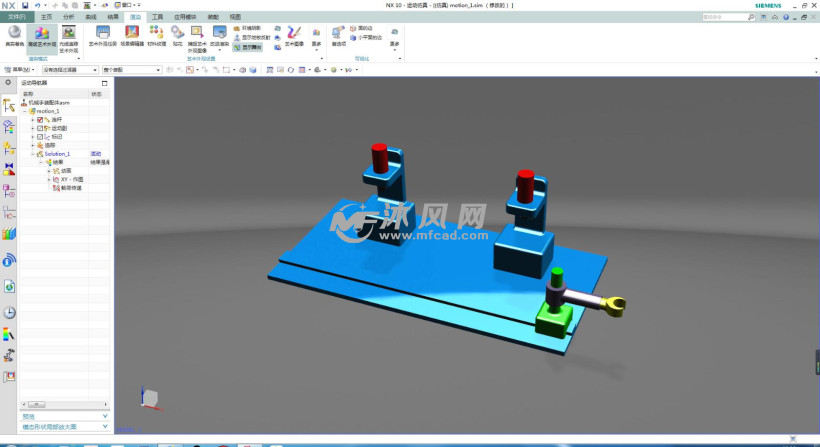Click the Save icon in the title bar
Viewport: 820px width, 447px height.
coord(25,5)
